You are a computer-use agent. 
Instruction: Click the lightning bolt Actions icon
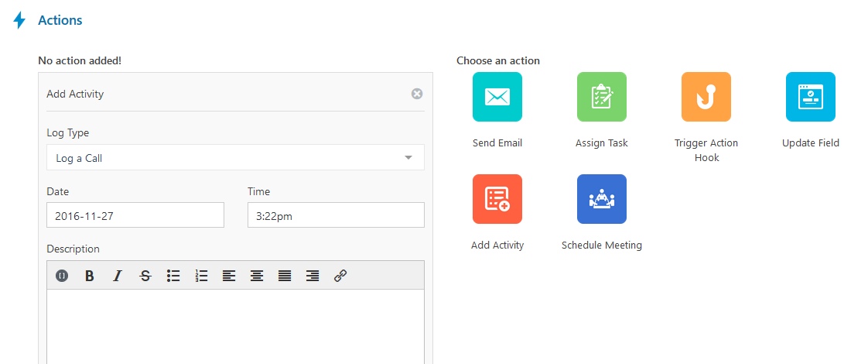(x=19, y=20)
